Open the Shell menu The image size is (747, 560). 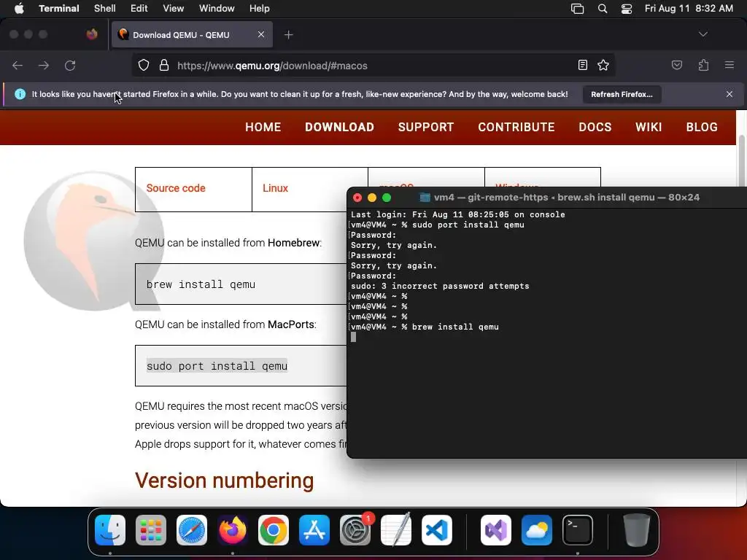(104, 8)
